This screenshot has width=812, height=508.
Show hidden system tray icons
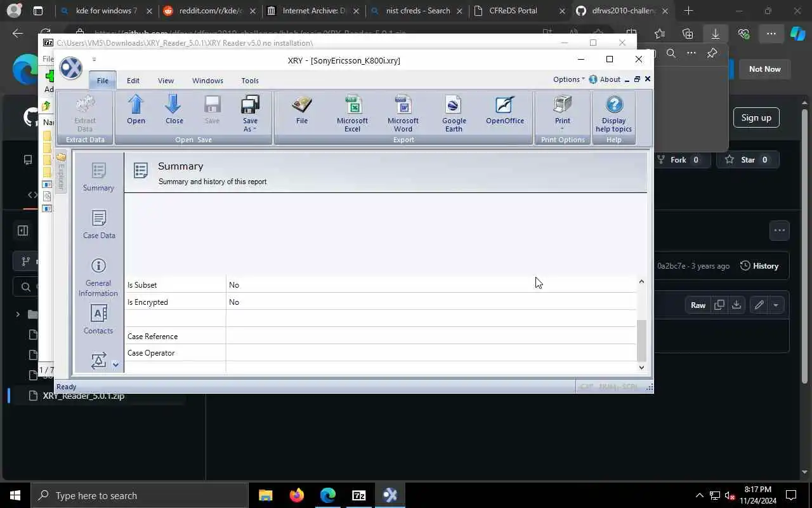pos(700,495)
